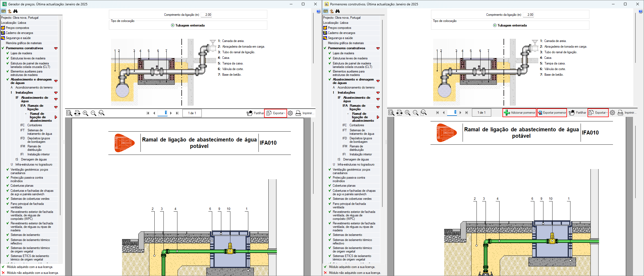Click binoculars search icon in Gerador de preços window

pyautogui.click(x=16, y=11)
